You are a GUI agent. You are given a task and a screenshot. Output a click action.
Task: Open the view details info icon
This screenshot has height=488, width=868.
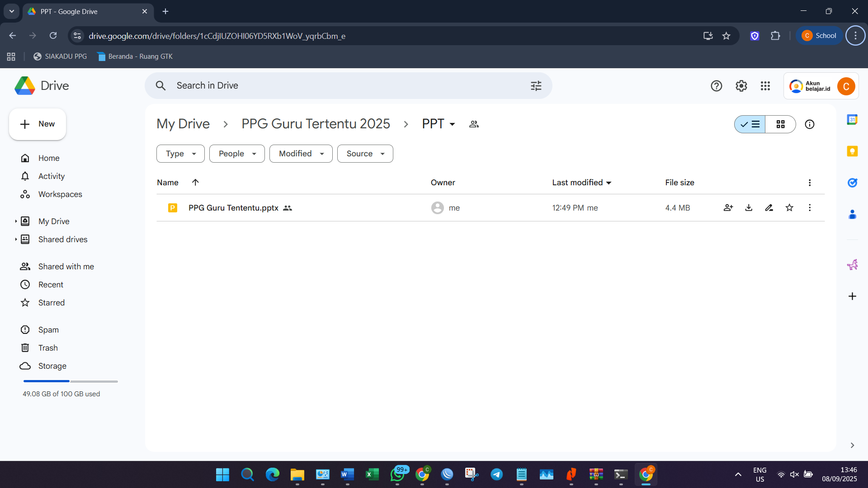coord(809,124)
